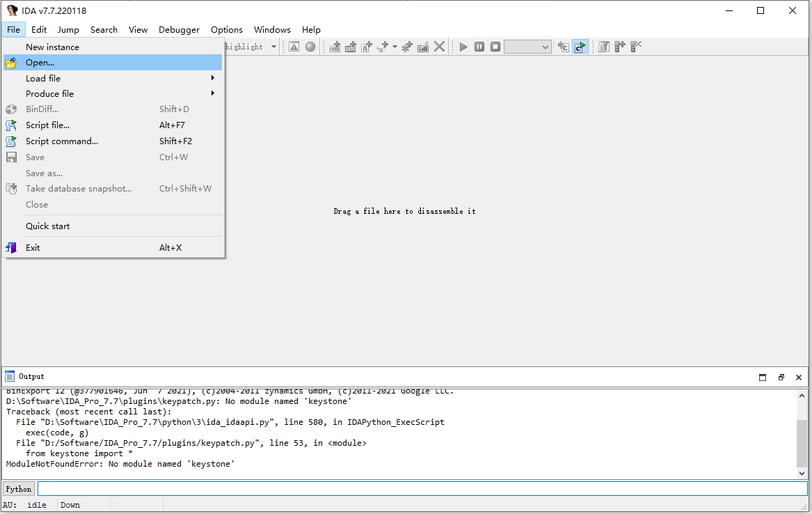Click the Output scrollbar down arrow
The height and width of the screenshot is (514, 812).
click(x=802, y=472)
